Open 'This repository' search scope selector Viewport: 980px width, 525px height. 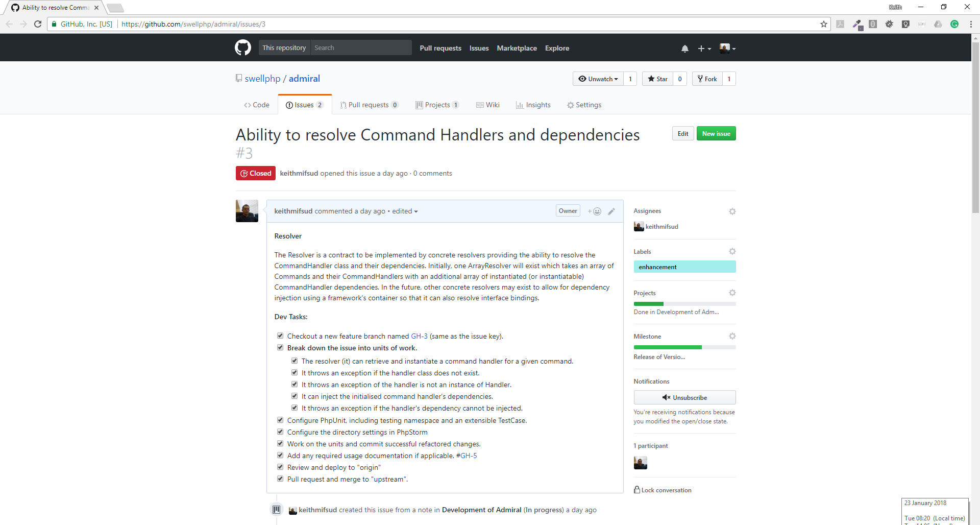coord(284,47)
